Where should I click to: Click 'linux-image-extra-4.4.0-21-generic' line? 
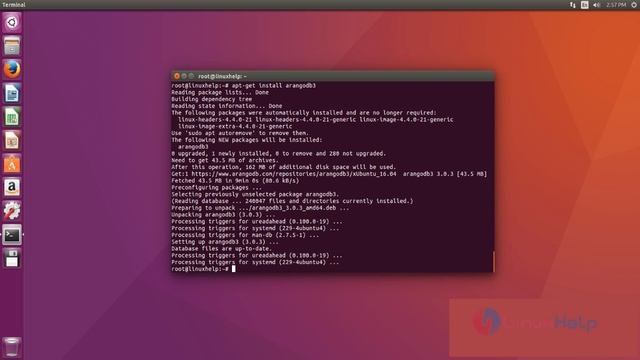pyautogui.click(x=235, y=127)
